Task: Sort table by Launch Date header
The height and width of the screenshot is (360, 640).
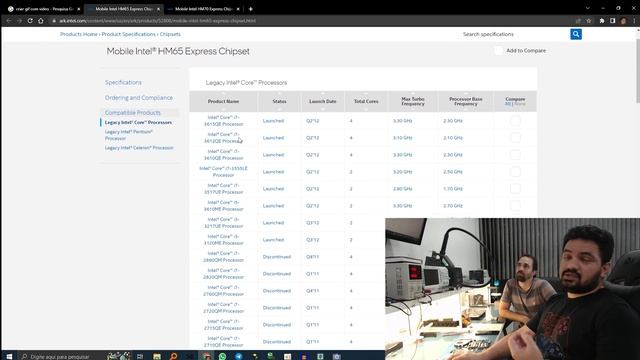Action: pyautogui.click(x=323, y=101)
